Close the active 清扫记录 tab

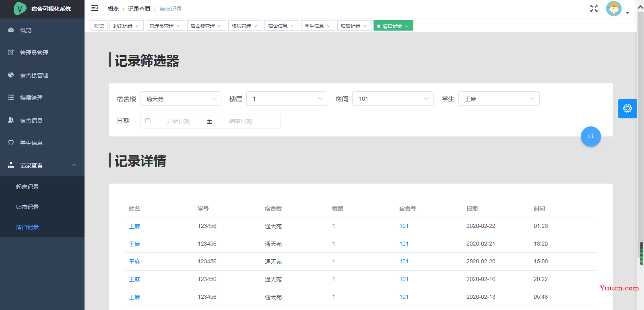click(x=407, y=26)
